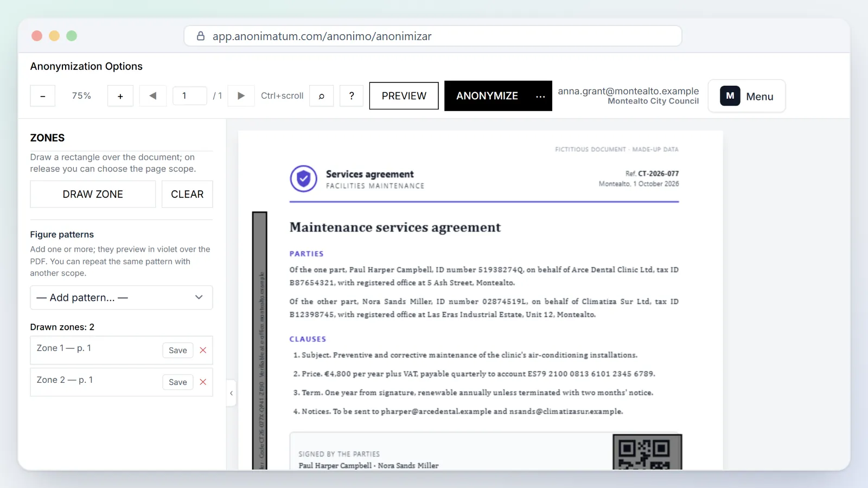The width and height of the screenshot is (868, 488).
Task: Open the Add pattern dropdown
Action: click(x=122, y=298)
